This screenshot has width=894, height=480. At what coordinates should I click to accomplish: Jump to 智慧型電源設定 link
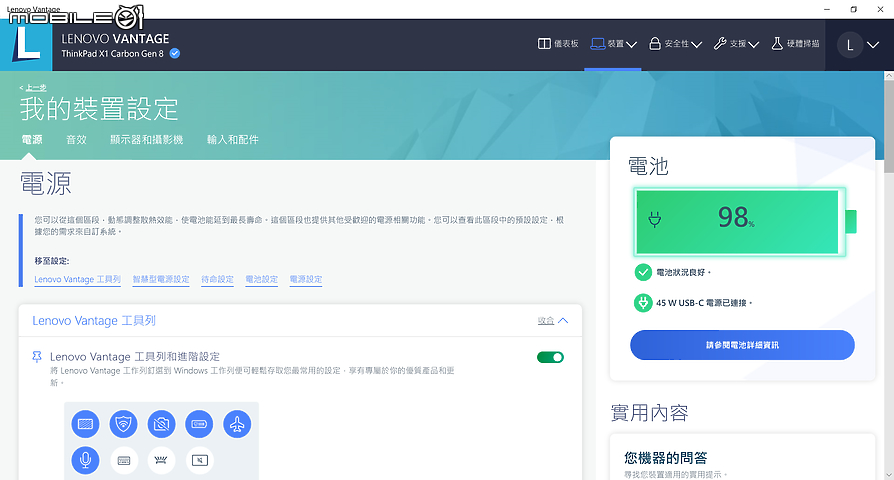(161, 279)
